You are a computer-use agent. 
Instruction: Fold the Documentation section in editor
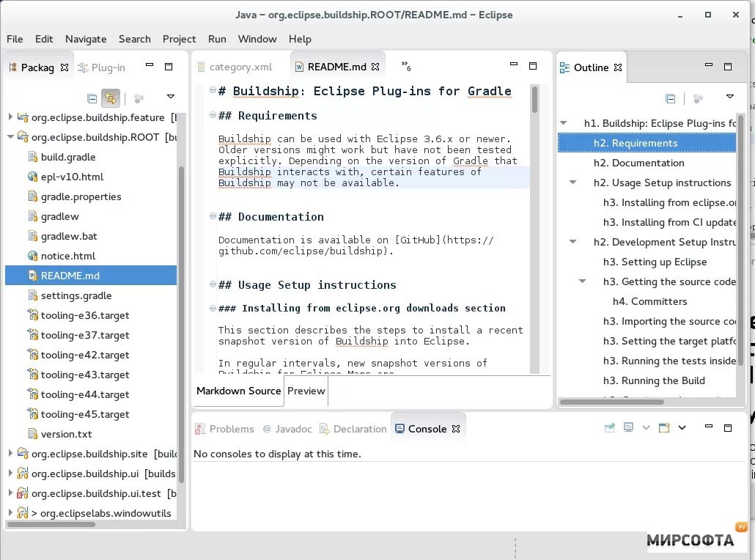click(x=213, y=215)
